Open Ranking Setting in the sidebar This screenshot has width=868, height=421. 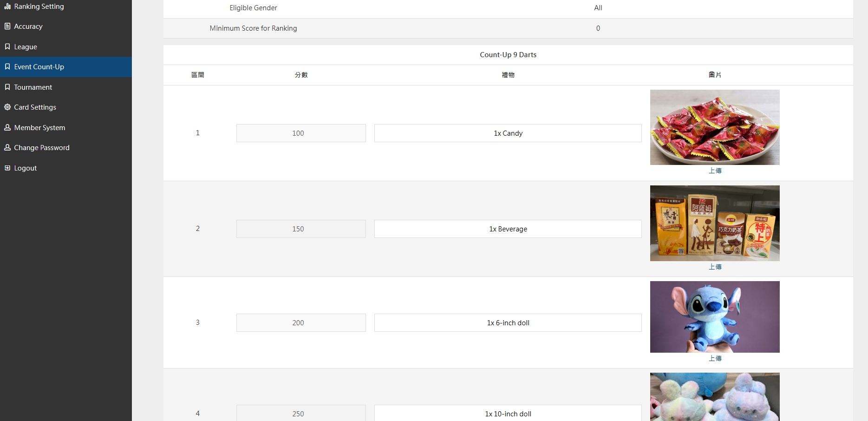66,7
